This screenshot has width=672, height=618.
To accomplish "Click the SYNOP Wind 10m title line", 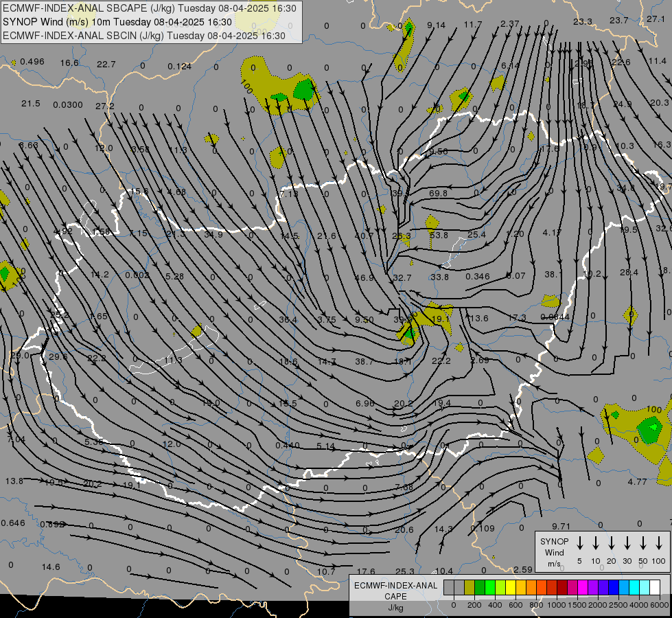I will tap(117, 22).
